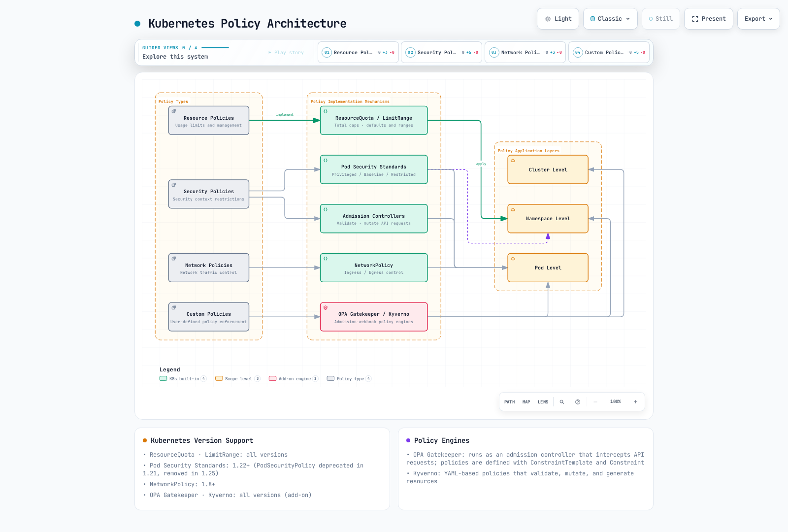788x532 pixels.
Task: Toggle Policy type legend filter
Action: click(x=349, y=379)
